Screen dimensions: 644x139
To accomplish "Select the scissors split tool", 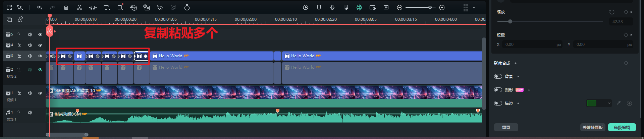I will [x=79, y=7].
